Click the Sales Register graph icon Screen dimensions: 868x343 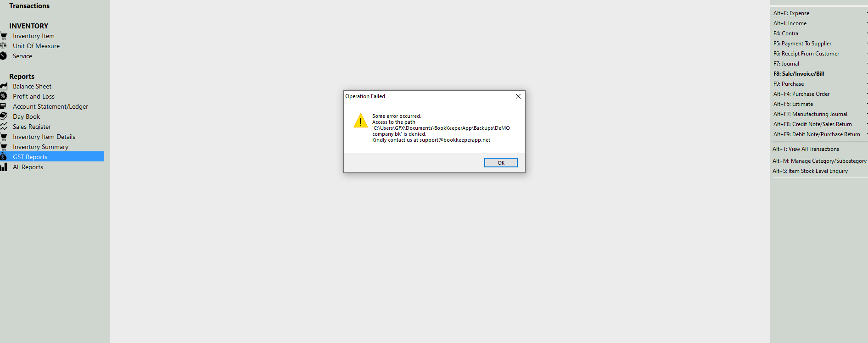pyautogui.click(x=4, y=127)
